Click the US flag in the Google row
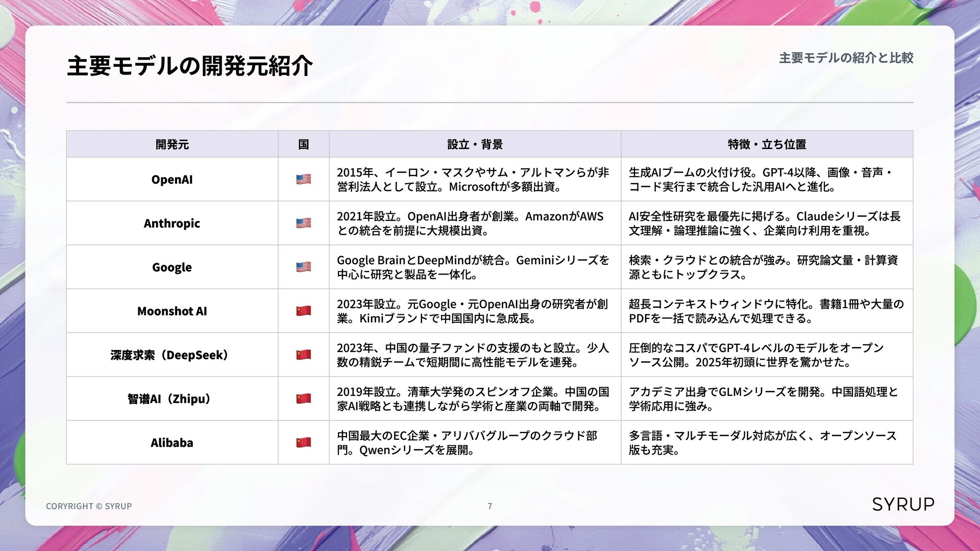980x551 pixels. point(303,267)
